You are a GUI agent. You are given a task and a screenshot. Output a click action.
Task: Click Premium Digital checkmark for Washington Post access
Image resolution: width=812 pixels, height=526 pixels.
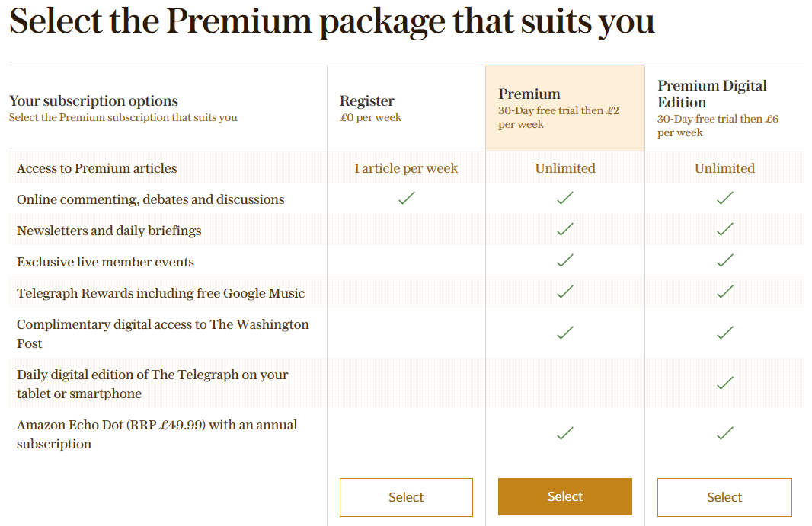[725, 333]
